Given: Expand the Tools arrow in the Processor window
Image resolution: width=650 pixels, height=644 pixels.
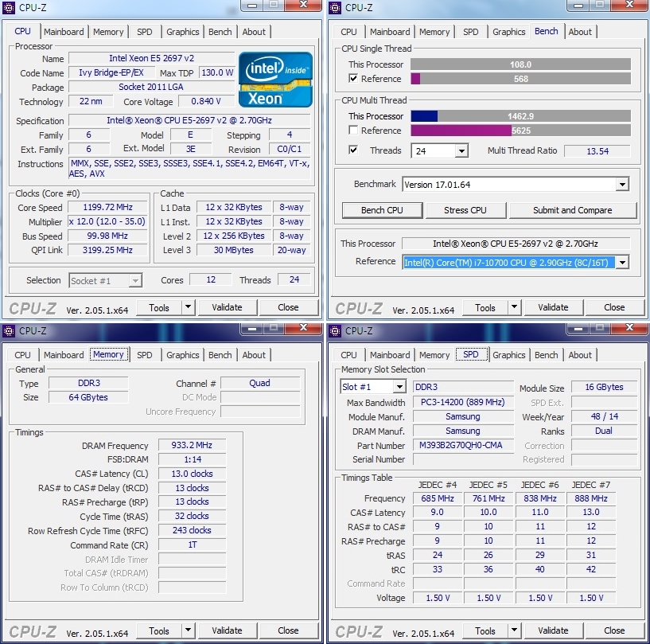Looking at the screenshot, I should [188, 307].
